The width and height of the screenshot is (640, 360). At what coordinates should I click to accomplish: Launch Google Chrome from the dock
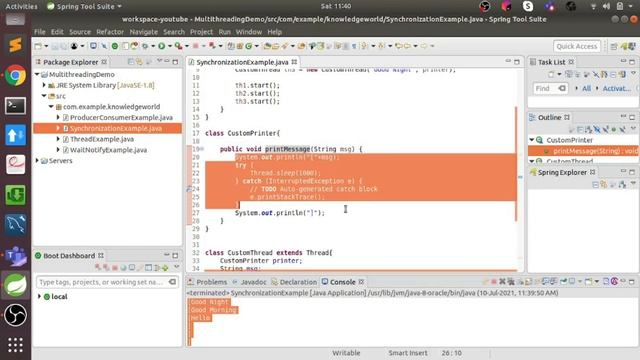click(16, 75)
